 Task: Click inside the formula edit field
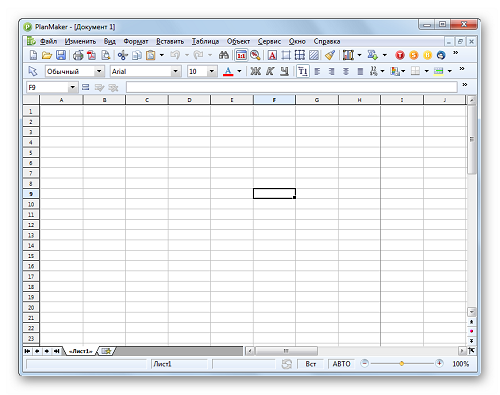point(292,87)
